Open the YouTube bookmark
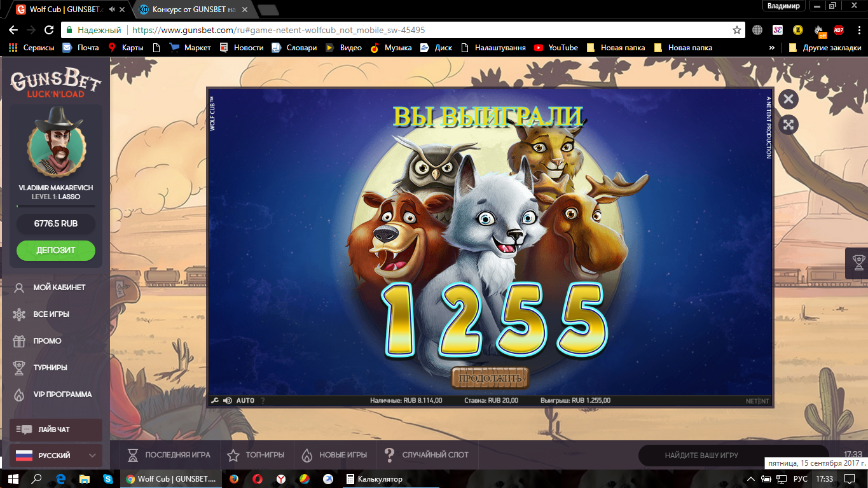 (556, 48)
